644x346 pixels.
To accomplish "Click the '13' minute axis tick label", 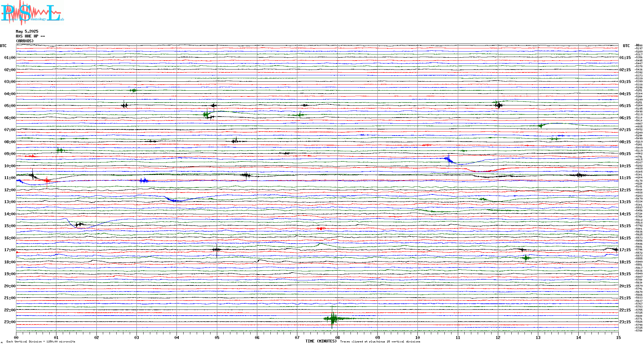I will 538,337.
